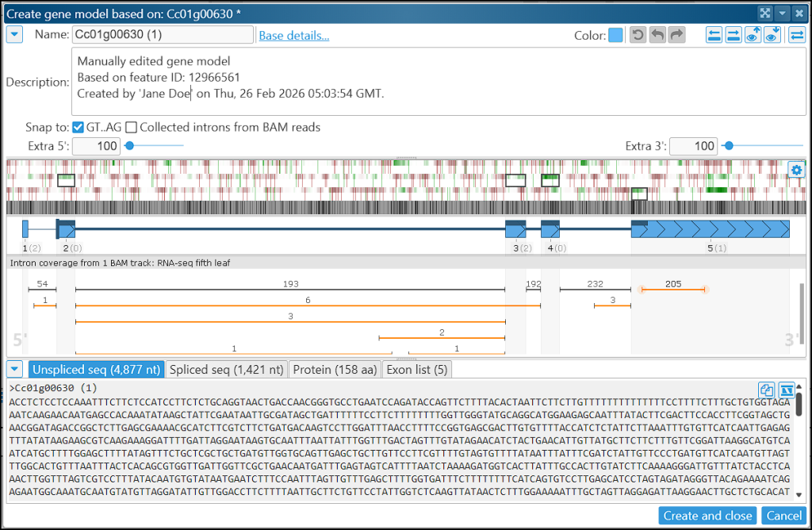Screen dimensions: 812x530
Task: Enable Collected introns from BAM reads
Action: 131,127
